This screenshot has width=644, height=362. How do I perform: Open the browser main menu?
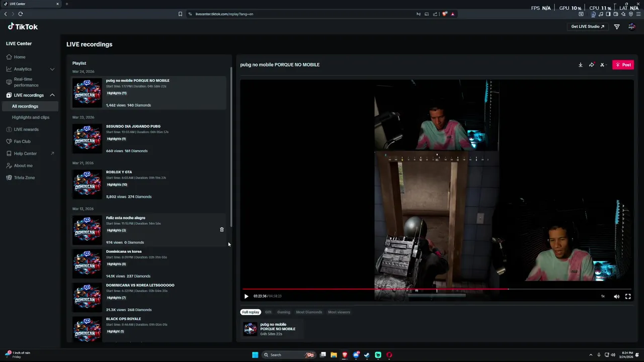point(638,14)
